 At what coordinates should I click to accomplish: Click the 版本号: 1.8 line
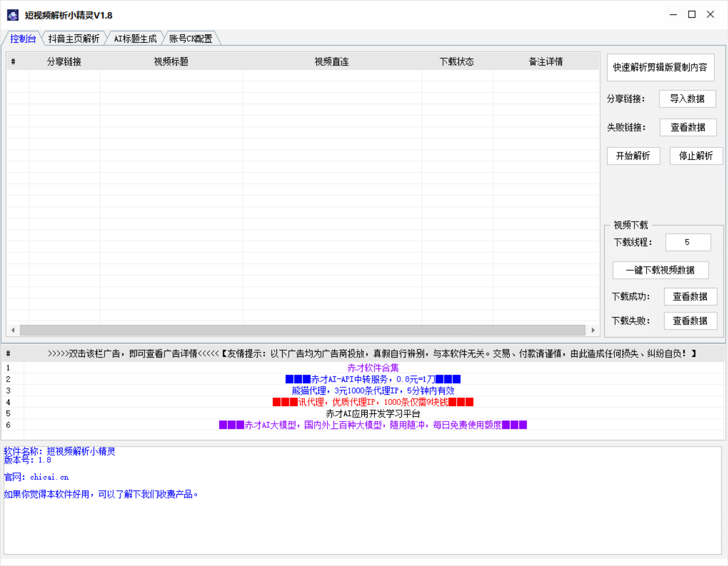[x=27, y=460]
